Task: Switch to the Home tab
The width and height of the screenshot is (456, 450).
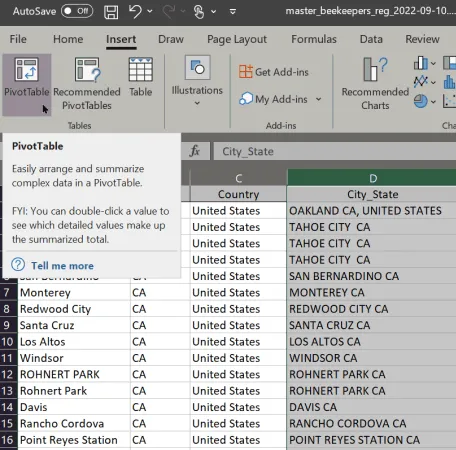Action: pos(68,39)
